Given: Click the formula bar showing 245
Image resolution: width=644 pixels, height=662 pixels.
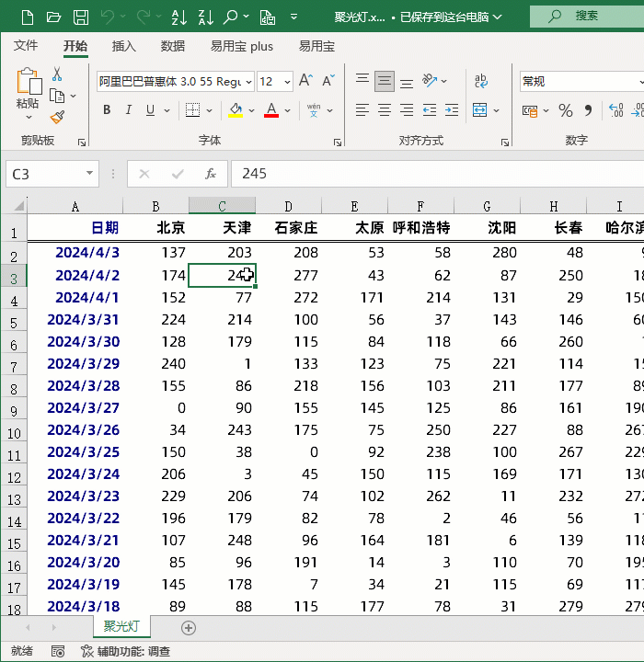Looking at the screenshot, I should tap(437, 174).
